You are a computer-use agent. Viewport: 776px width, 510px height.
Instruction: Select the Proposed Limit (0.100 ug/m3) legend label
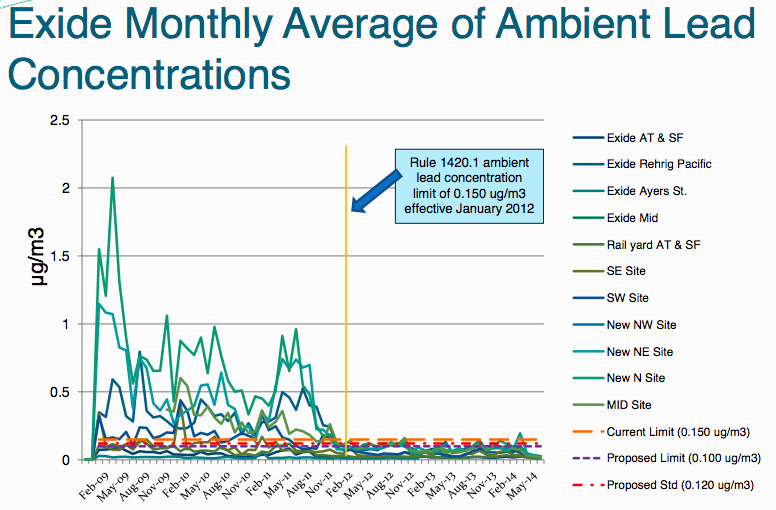coord(682,458)
